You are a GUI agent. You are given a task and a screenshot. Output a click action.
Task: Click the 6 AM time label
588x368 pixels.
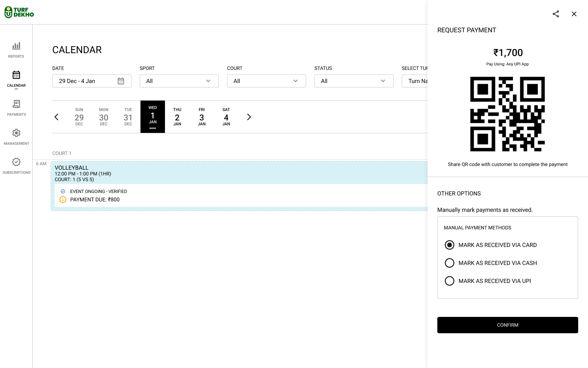[x=41, y=164]
